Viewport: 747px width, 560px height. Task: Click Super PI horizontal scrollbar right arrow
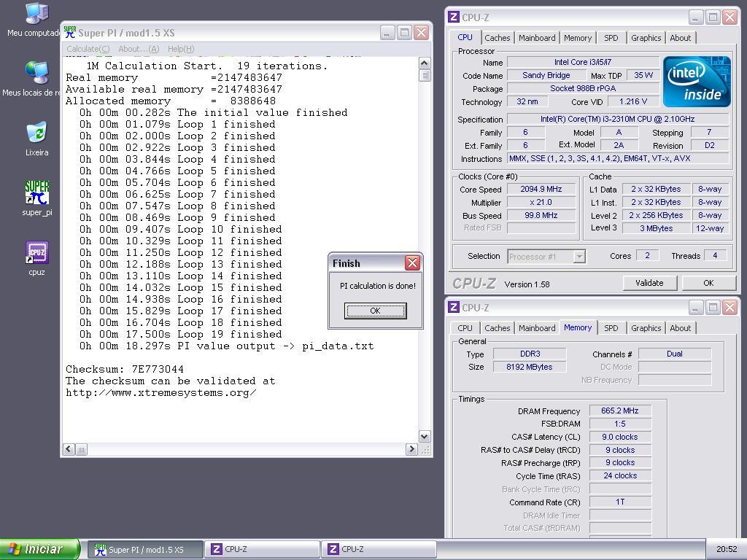click(x=411, y=449)
